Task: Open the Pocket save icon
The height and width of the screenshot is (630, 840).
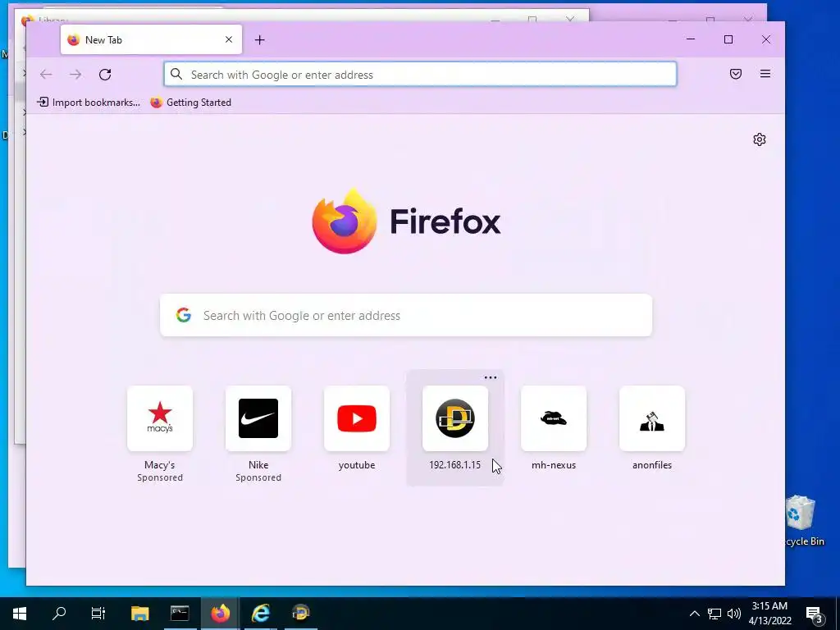Action: click(x=736, y=74)
